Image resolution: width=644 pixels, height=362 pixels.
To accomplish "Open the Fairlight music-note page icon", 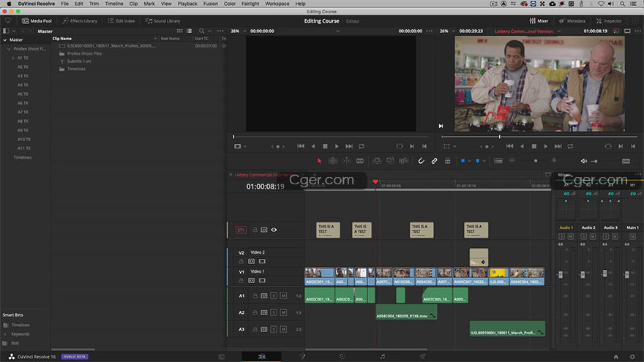I will click(x=382, y=357).
